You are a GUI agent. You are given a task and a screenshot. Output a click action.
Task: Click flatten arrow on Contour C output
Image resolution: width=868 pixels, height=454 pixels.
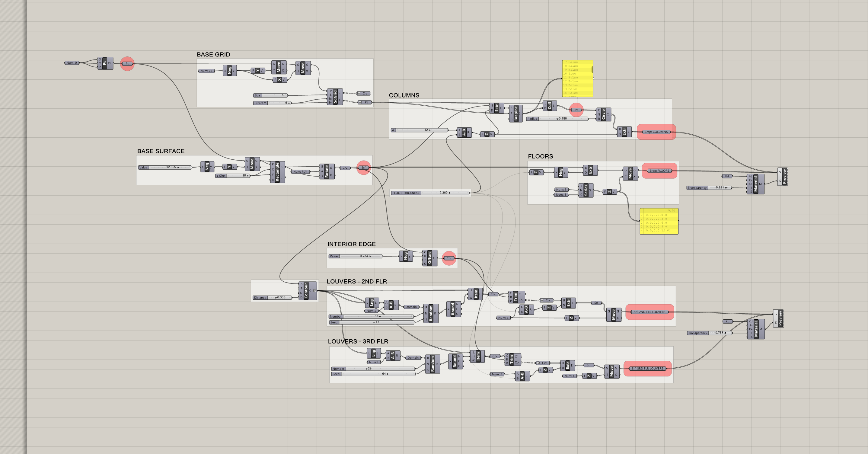click(x=315, y=291)
